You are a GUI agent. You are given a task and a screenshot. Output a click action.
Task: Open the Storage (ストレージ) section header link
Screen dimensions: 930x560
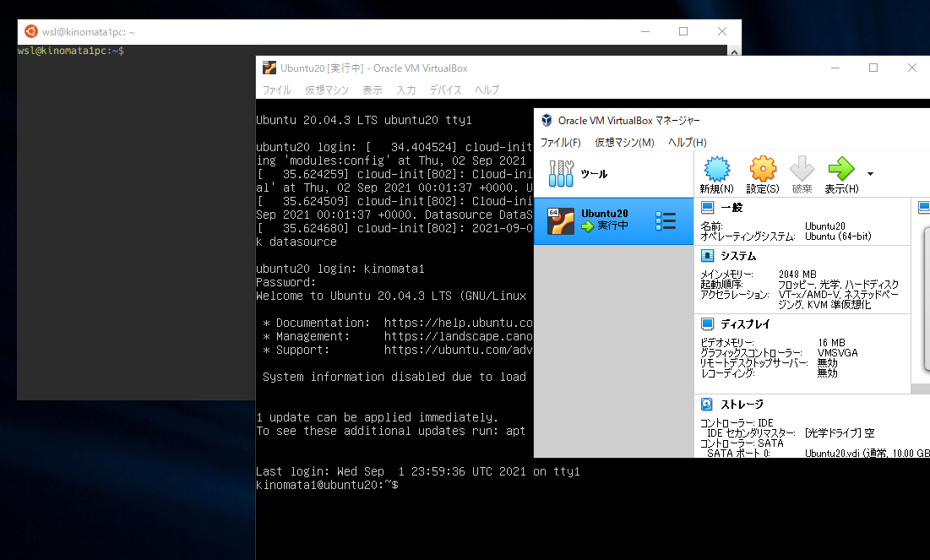click(742, 405)
